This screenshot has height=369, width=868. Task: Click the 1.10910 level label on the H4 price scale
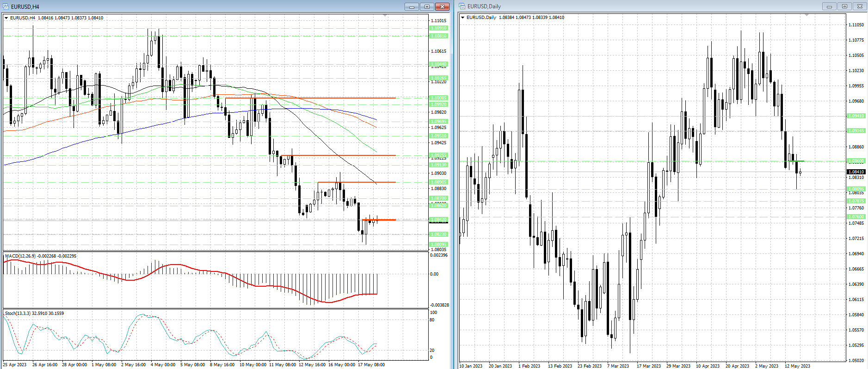439,28
